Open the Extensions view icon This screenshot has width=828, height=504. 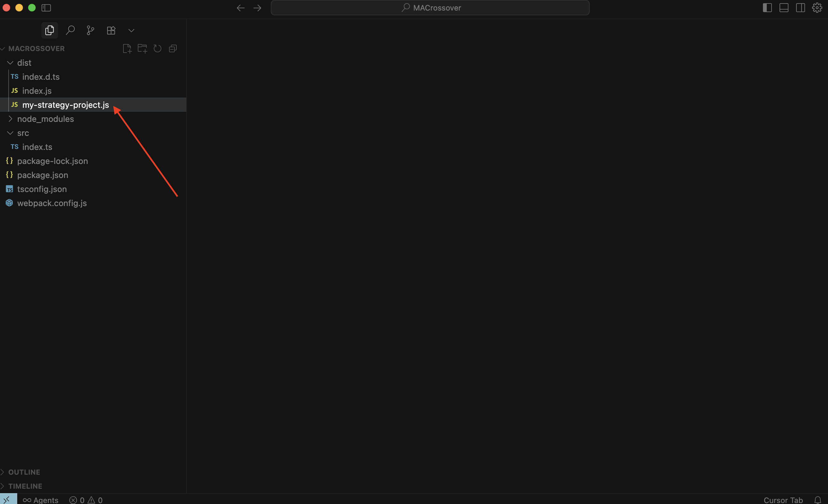111,30
